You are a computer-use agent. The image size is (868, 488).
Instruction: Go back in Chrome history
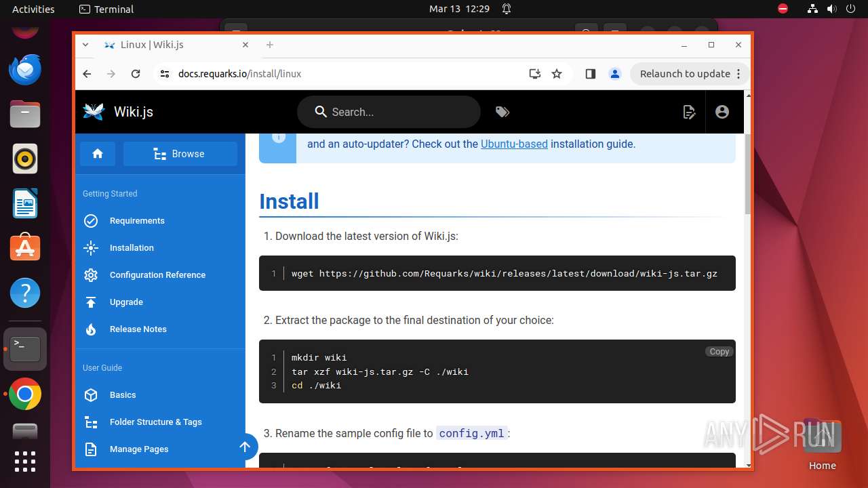tap(87, 74)
